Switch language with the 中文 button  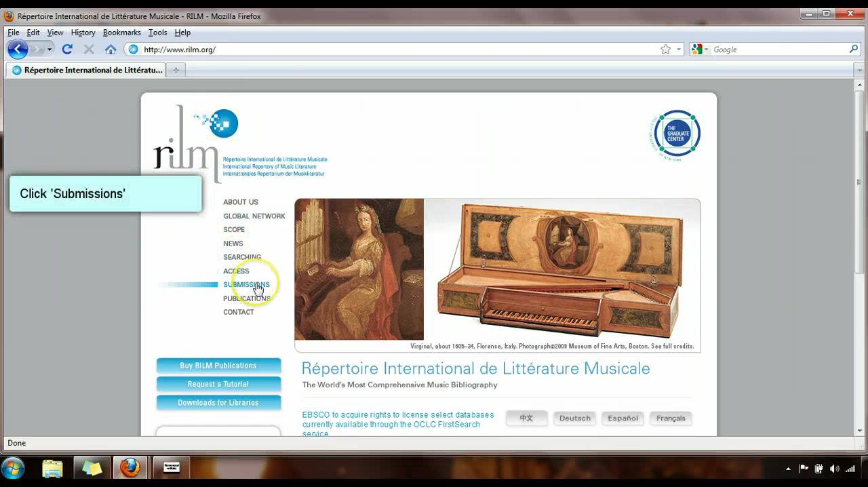pos(527,418)
